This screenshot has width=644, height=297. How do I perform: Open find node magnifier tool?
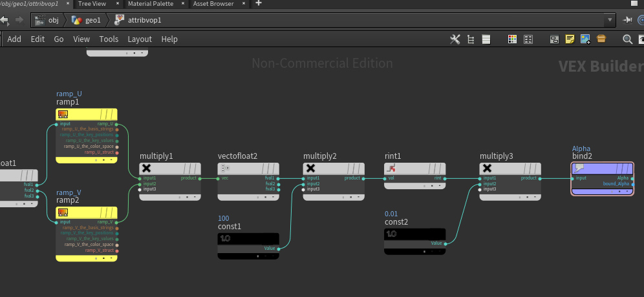click(627, 39)
